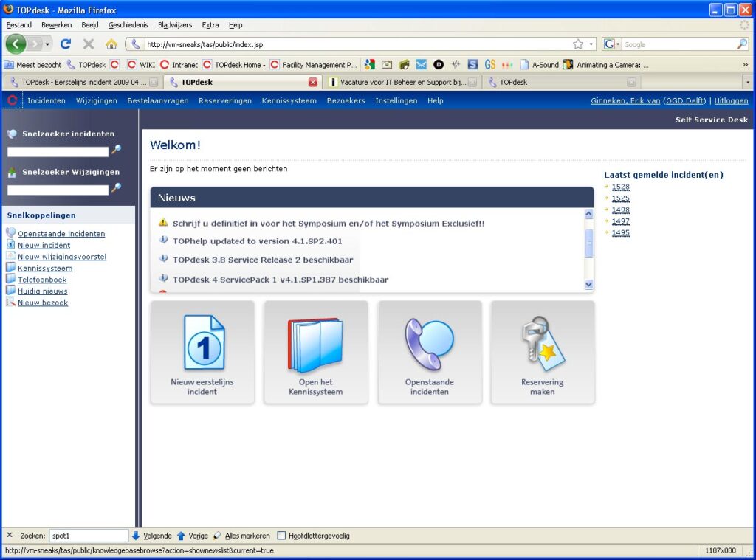Click the Uitloggen link

point(731,101)
